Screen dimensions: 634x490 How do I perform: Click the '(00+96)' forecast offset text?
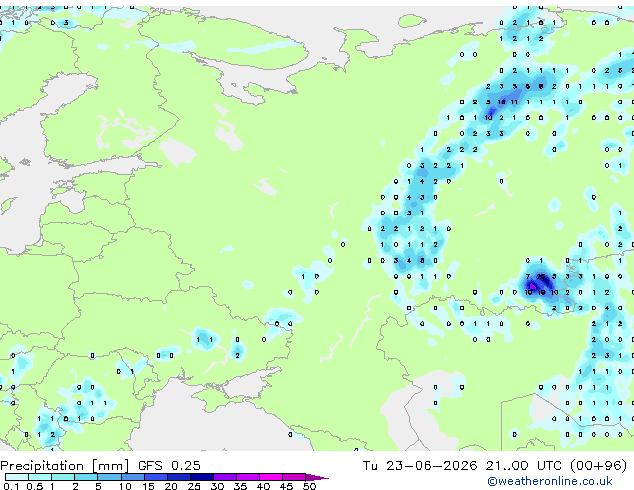(x=598, y=466)
